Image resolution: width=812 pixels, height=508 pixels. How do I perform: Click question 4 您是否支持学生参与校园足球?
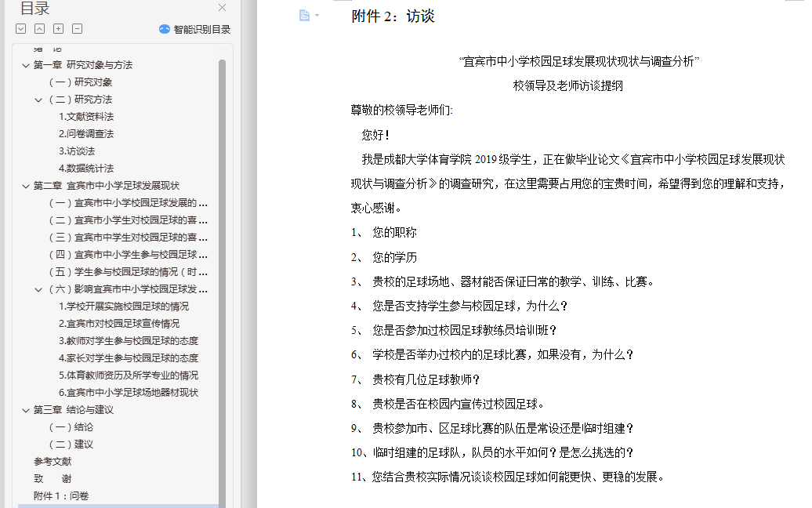coord(459,306)
